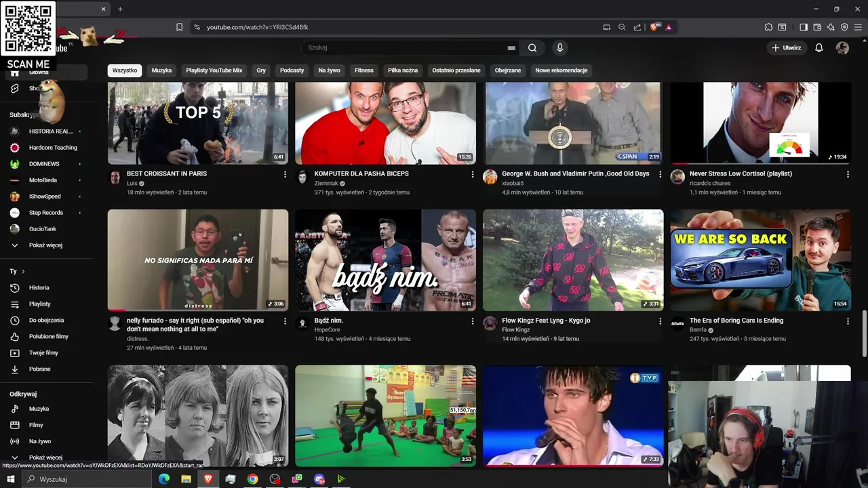Click page vertical scrollbar thumb
Screen dimensions: 868x488
864,333
